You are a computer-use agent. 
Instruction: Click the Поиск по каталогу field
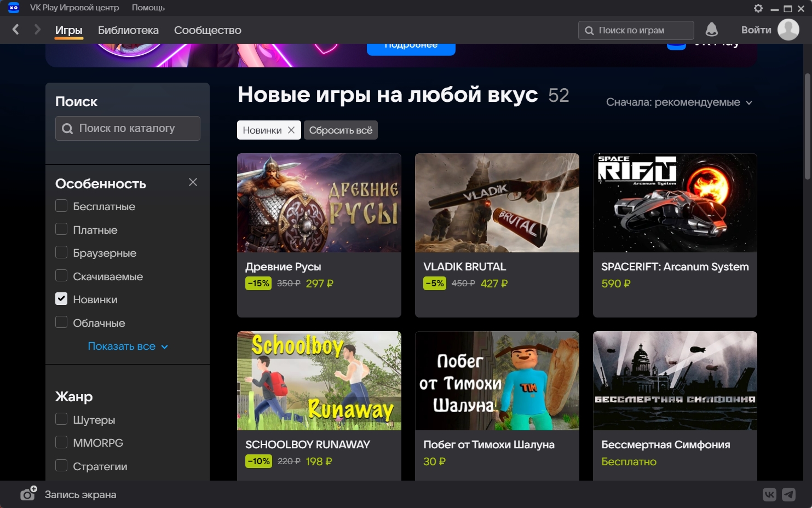[x=128, y=128]
